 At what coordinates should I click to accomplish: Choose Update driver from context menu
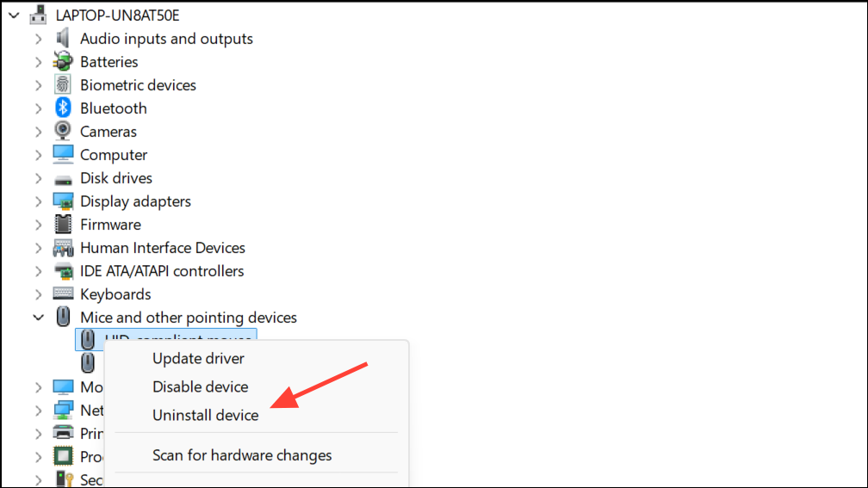[x=198, y=359]
